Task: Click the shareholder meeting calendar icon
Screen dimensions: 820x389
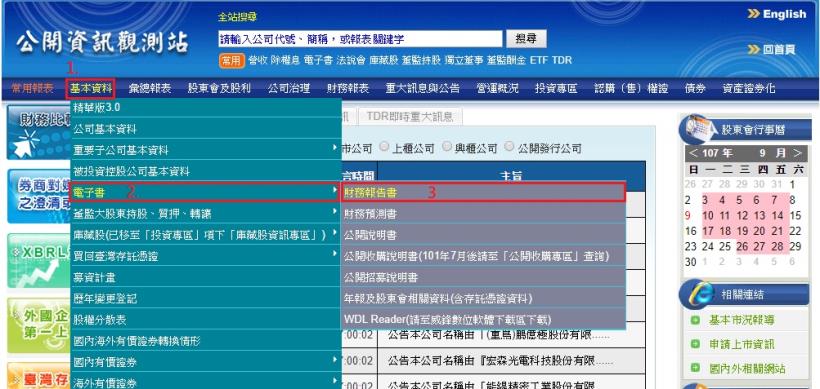Action: click(x=697, y=129)
